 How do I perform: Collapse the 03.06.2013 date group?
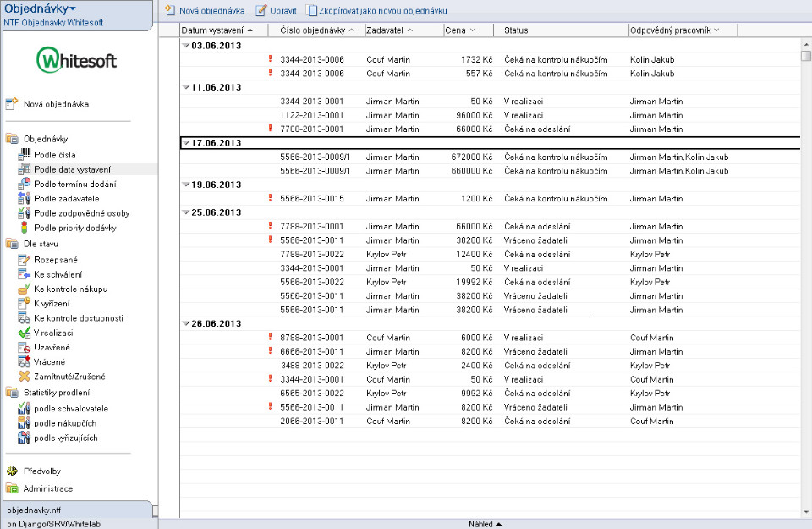coord(186,46)
